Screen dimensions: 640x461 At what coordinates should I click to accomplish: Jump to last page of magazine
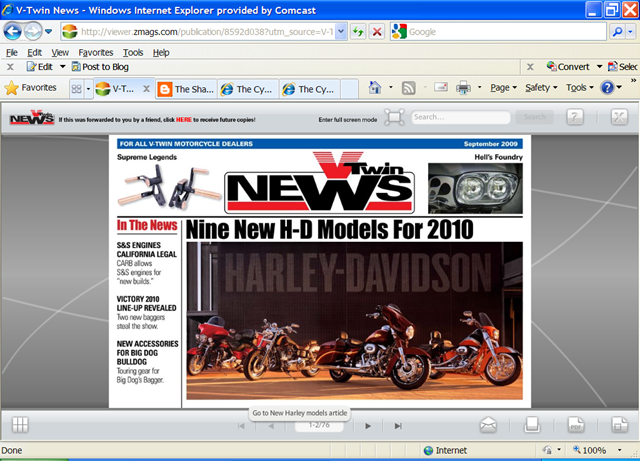pyautogui.click(x=398, y=426)
